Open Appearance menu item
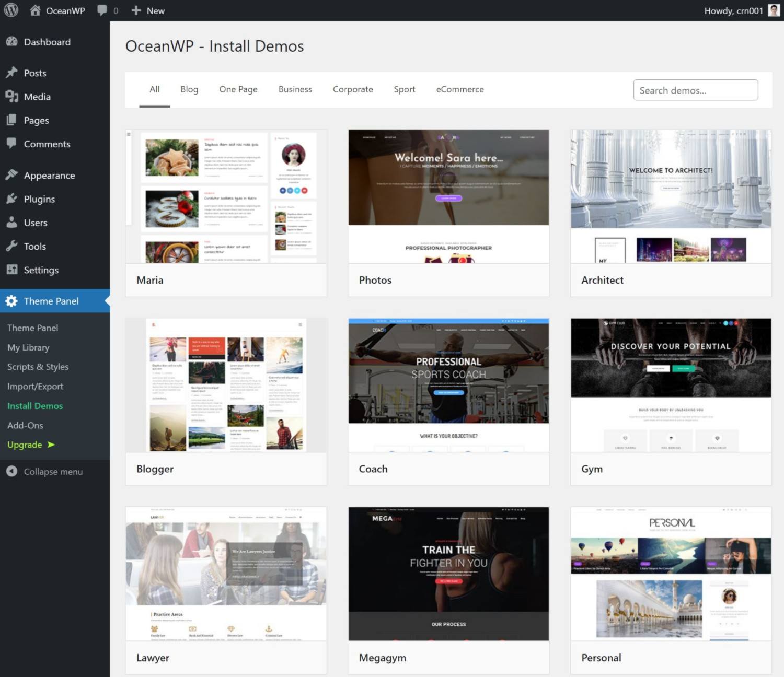The height and width of the screenshot is (677, 784). pyautogui.click(x=49, y=176)
